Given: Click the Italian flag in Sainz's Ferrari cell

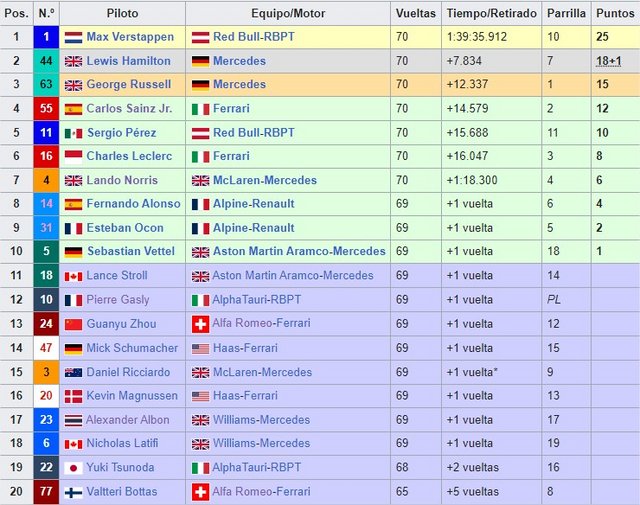Looking at the screenshot, I should click(200, 109).
